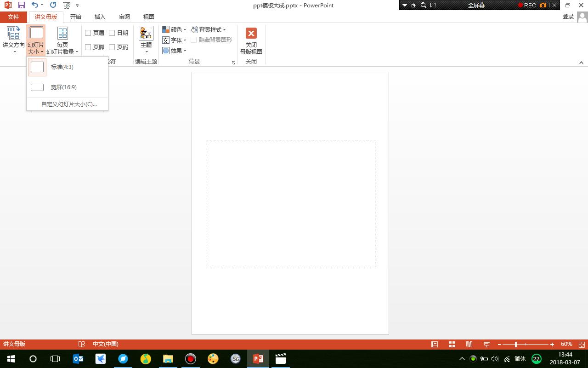
Task: Click the REC recording icon at top right
Action: click(526, 5)
